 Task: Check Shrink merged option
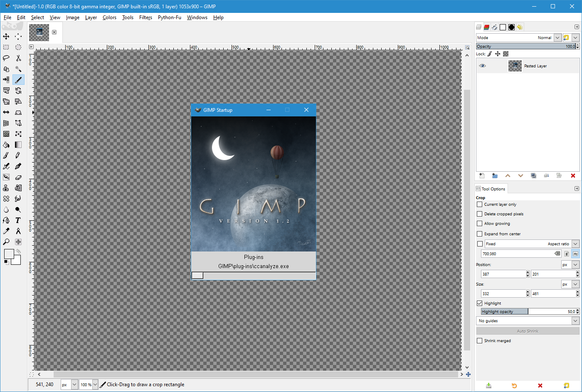click(479, 341)
